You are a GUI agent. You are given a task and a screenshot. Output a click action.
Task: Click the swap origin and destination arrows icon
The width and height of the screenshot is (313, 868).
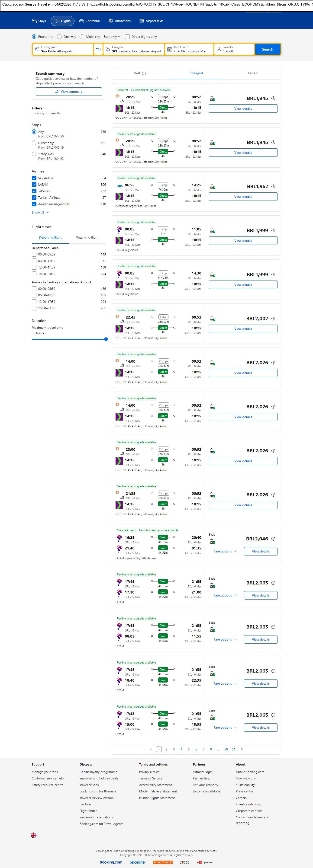(98, 49)
